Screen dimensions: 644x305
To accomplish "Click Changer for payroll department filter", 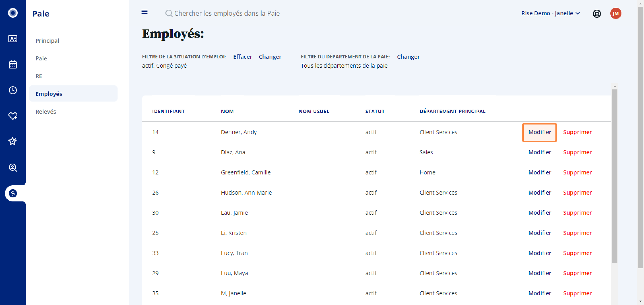I will pyautogui.click(x=408, y=57).
